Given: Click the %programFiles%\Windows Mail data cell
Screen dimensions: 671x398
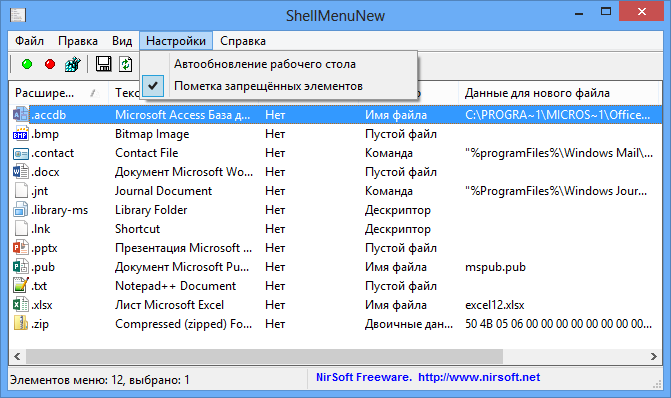Looking at the screenshot, I should (x=559, y=153).
